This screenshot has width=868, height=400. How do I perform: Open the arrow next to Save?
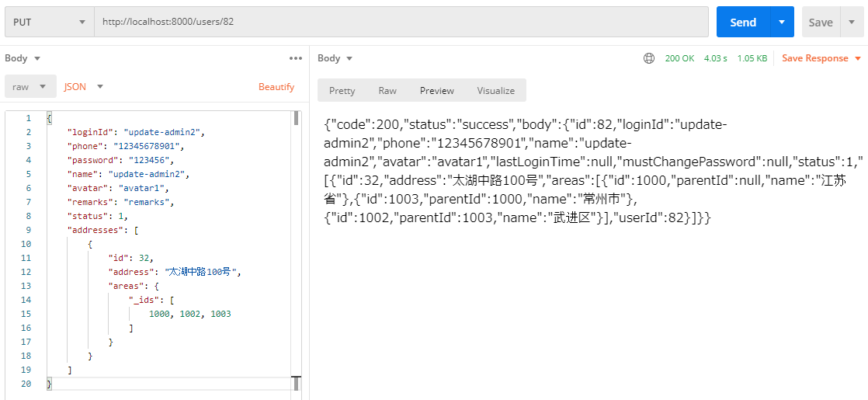pos(851,23)
